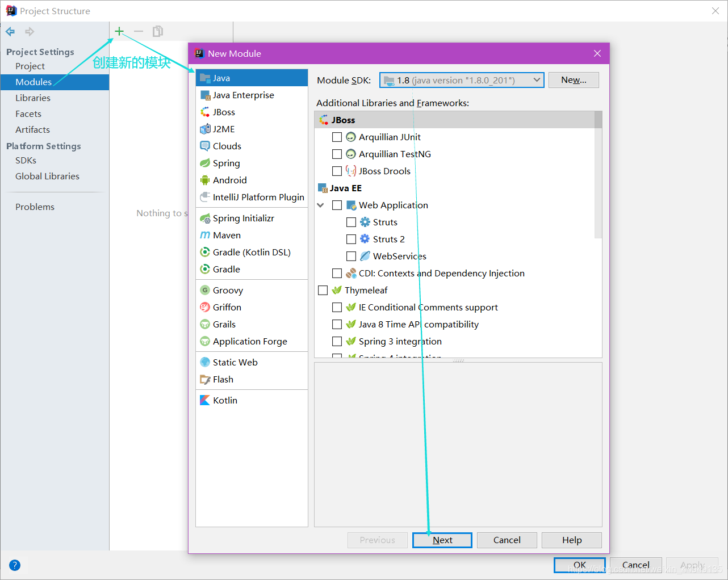Open the Modules settings section
Viewport: 728px width, 580px height.
[x=55, y=82]
